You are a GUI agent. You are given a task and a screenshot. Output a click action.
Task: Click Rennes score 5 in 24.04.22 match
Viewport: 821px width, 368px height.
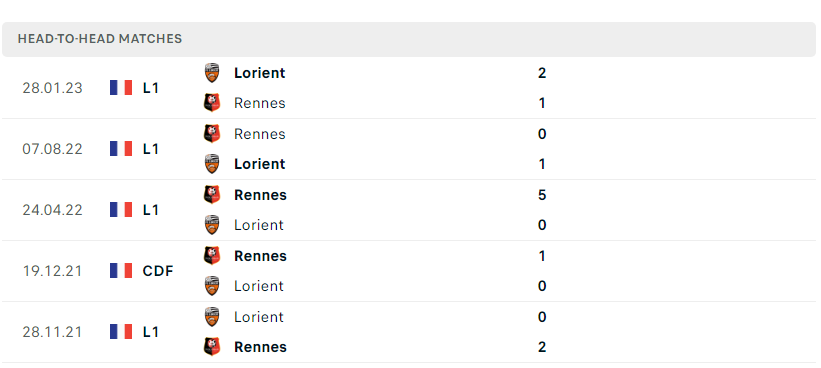542,195
